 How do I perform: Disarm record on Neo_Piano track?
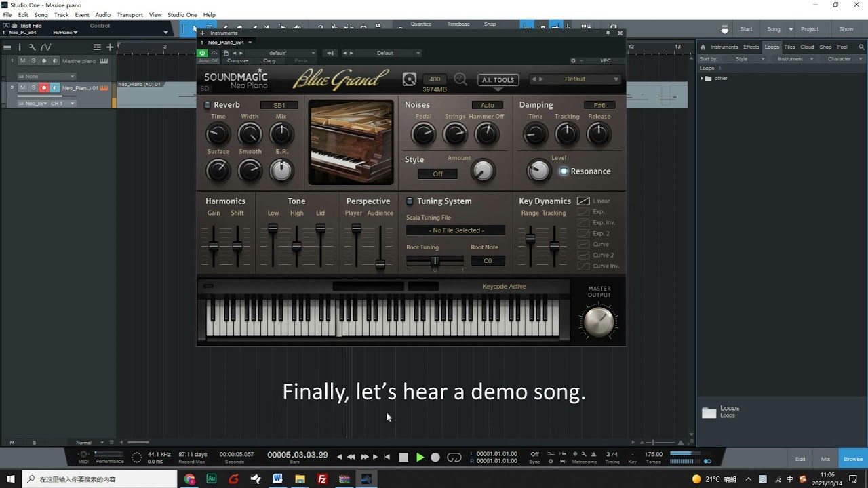pyautogui.click(x=44, y=88)
